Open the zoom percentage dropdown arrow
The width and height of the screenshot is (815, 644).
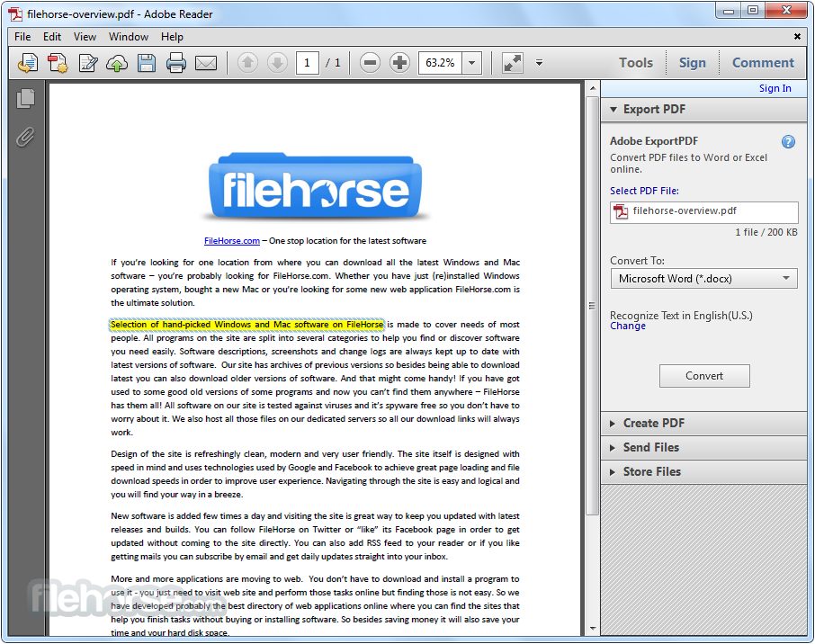click(472, 63)
